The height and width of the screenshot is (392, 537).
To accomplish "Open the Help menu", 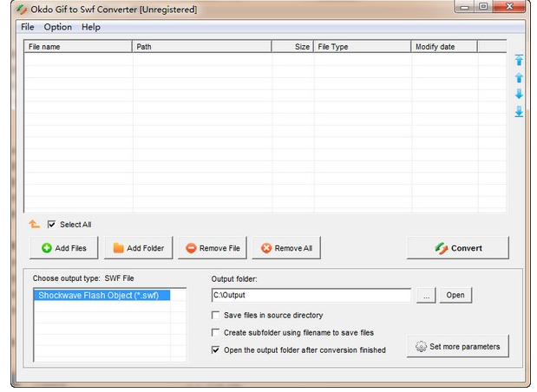I will click(91, 27).
